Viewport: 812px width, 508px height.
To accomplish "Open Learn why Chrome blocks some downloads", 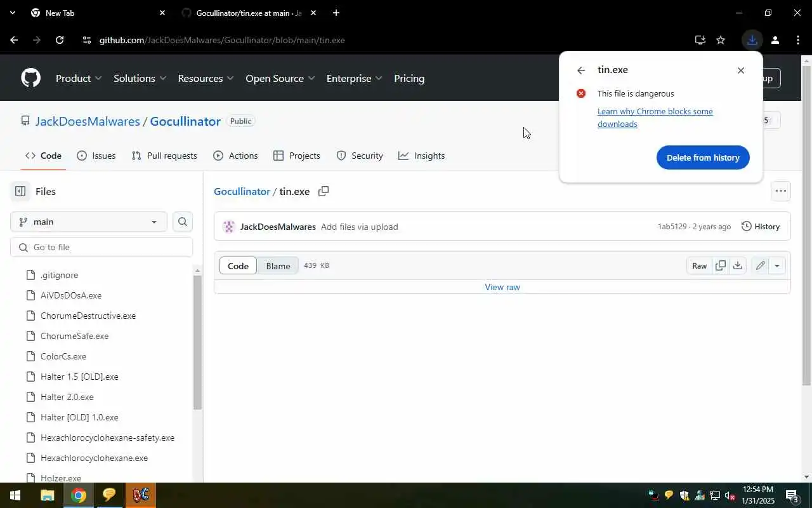I will pos(655,117).
